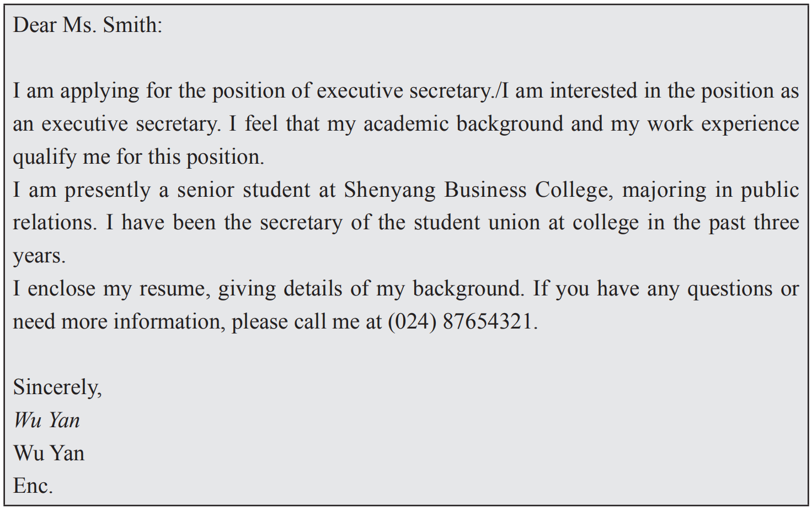Click the word 'enclose'

[x=61, y=289]
